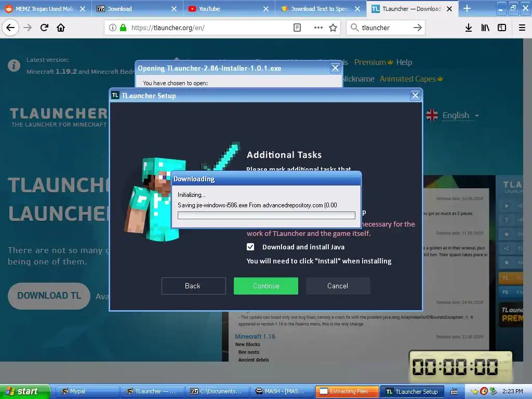Submit search with the arrow in search box

coord(418,28)
